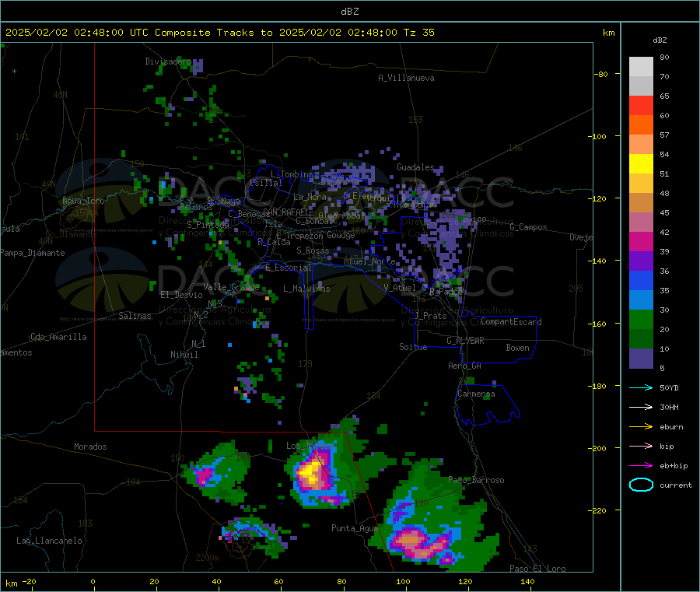Click the 'Guadales' map label
This screenshot has height=592, width=700.
(x=415, y=167)
